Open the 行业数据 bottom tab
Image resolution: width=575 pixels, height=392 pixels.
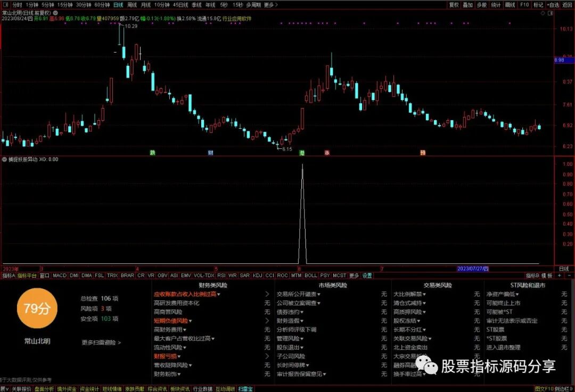[203, 389]
